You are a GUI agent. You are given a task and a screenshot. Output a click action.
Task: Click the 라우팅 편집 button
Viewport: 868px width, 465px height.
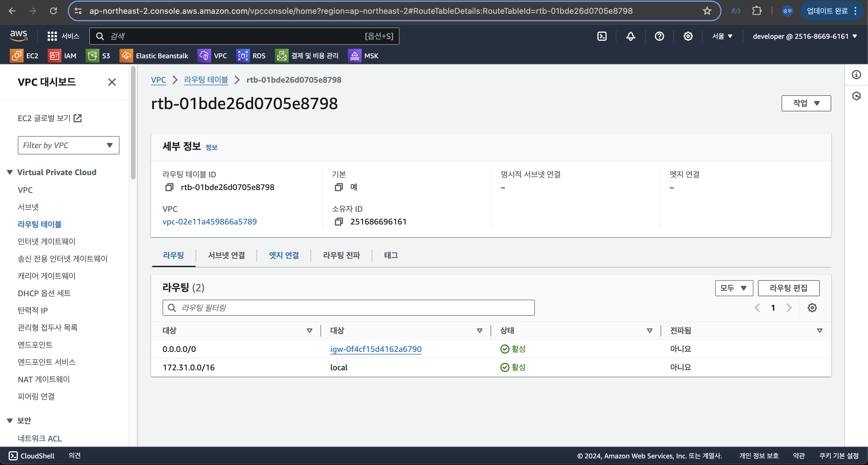point(788,288)
